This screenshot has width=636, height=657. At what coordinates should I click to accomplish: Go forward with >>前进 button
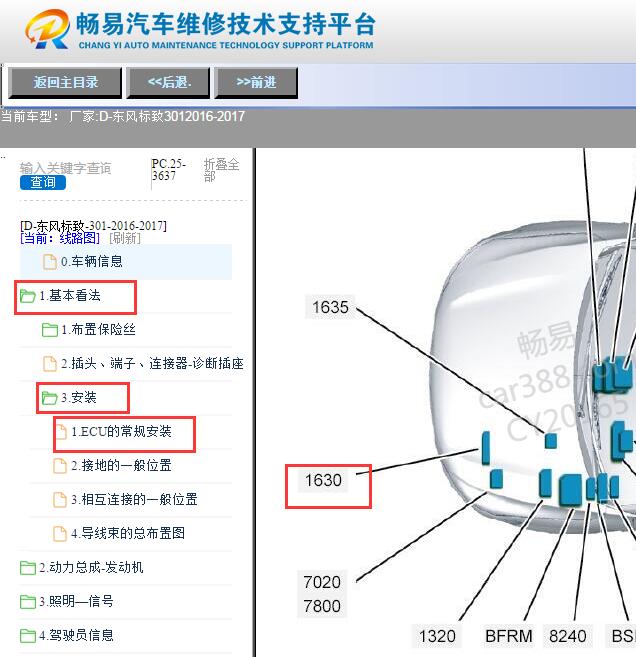(x=256, y=83)
